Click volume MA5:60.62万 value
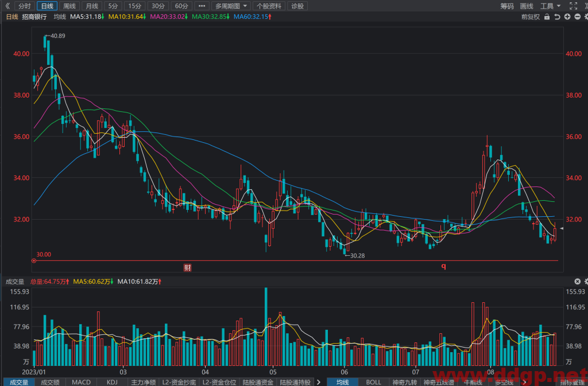Image resolution: width=588 pixels, height=386 pixels. point(94,282)
